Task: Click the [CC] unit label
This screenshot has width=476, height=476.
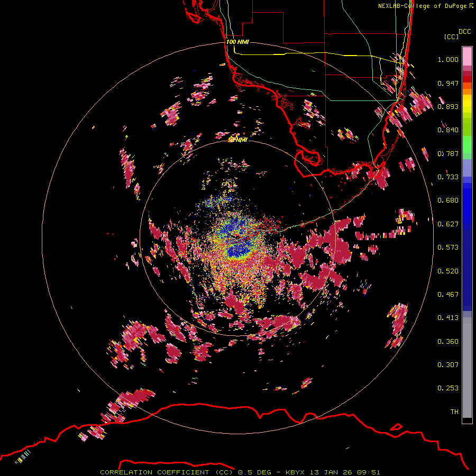Action: click(x=451, y=36)
